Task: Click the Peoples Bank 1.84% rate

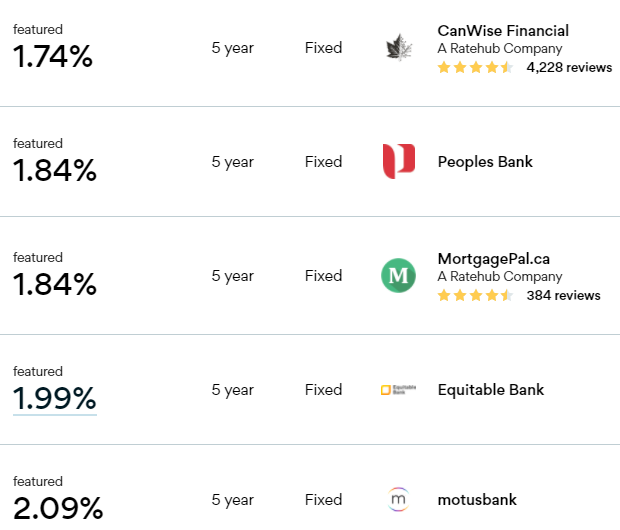Action: tap(55, 170)
